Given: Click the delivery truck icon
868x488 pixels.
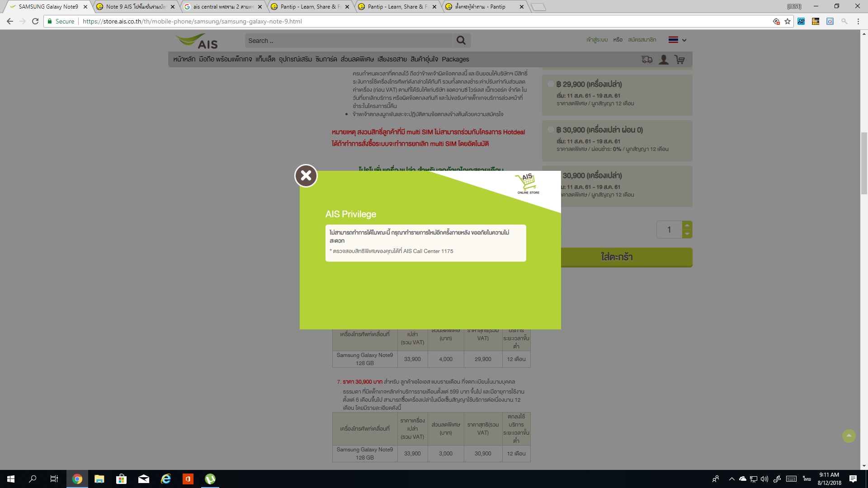Looking at the screenshot, I should click(x=647, y=60).
